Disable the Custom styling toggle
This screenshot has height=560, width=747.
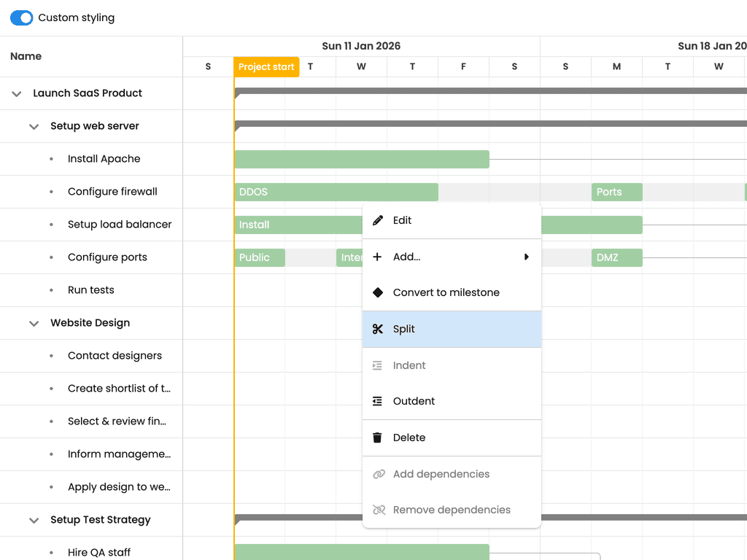21,17
